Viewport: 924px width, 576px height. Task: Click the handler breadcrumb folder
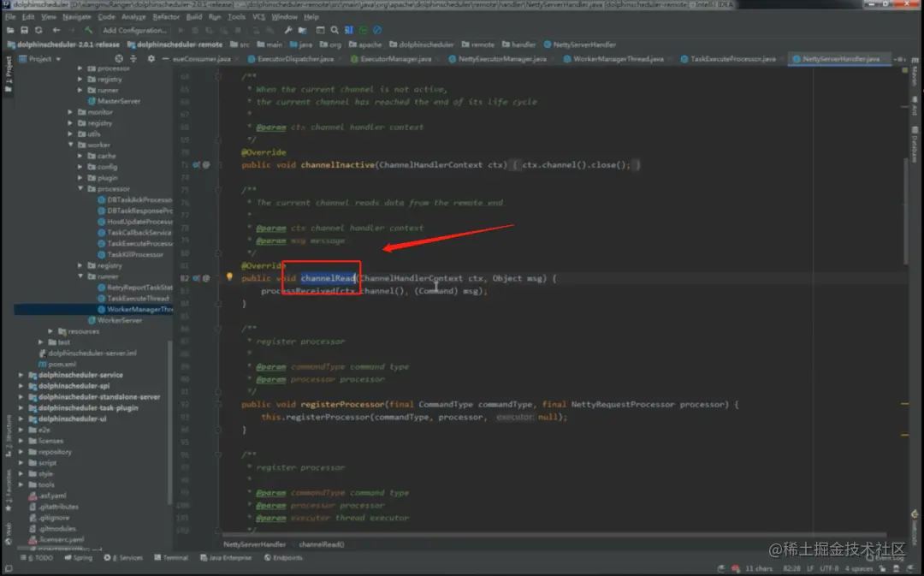tap(518, 45)
